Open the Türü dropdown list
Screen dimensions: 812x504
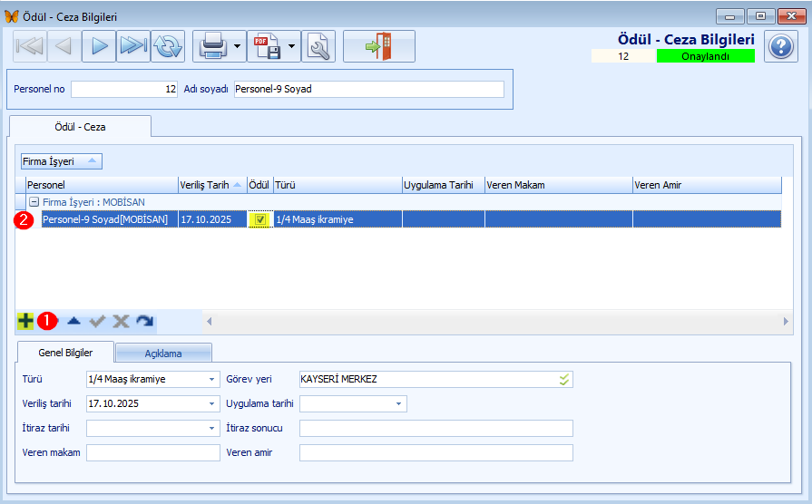pyautogui.click(x=212, y=379)
